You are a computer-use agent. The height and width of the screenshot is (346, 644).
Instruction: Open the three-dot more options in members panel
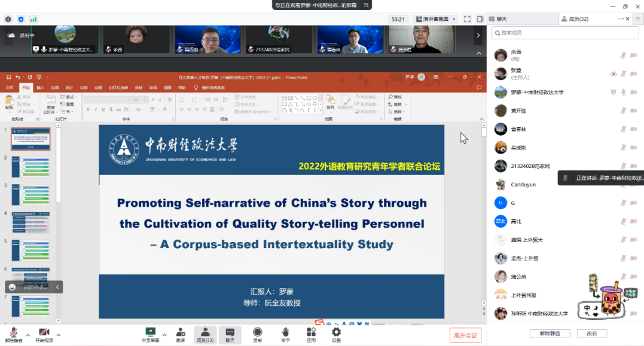[621, 19]
